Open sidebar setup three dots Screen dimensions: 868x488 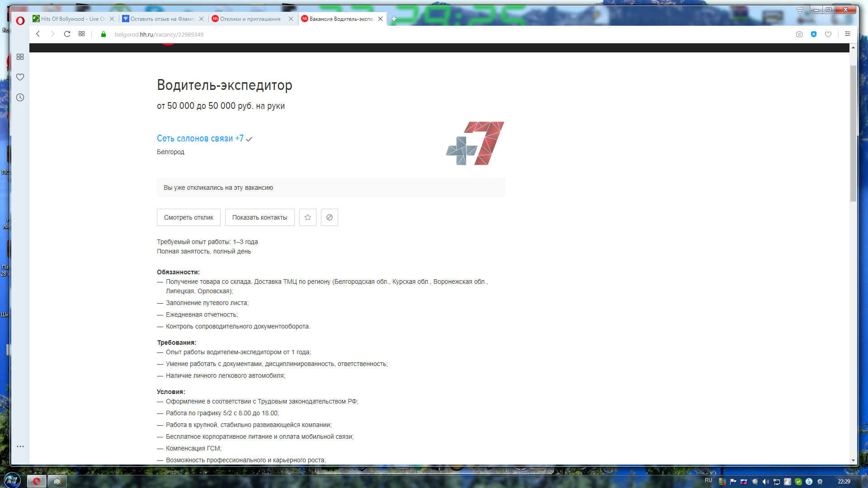click(x=20, y=446)
